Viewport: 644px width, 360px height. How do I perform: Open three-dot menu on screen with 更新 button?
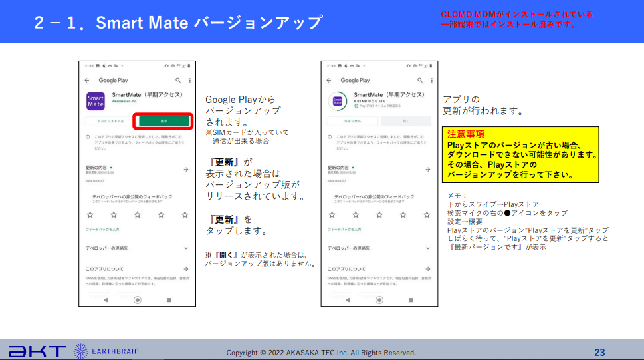(190, 81)
